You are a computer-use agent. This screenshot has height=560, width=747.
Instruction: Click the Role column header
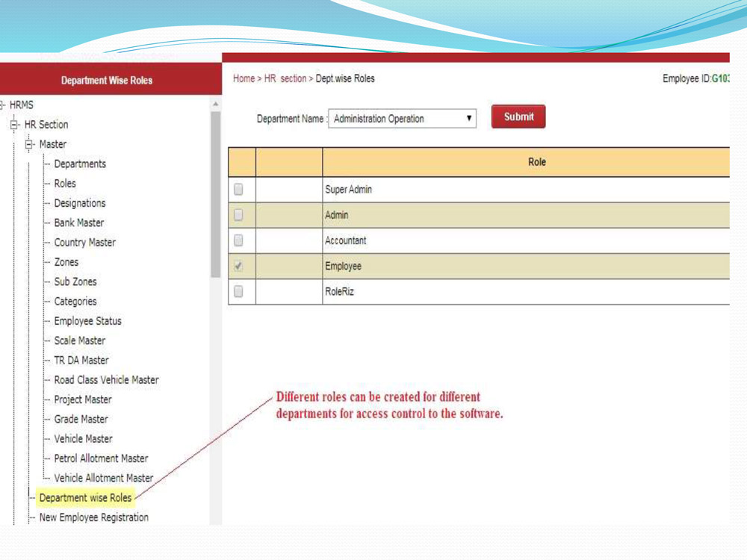tap(536, 162)
